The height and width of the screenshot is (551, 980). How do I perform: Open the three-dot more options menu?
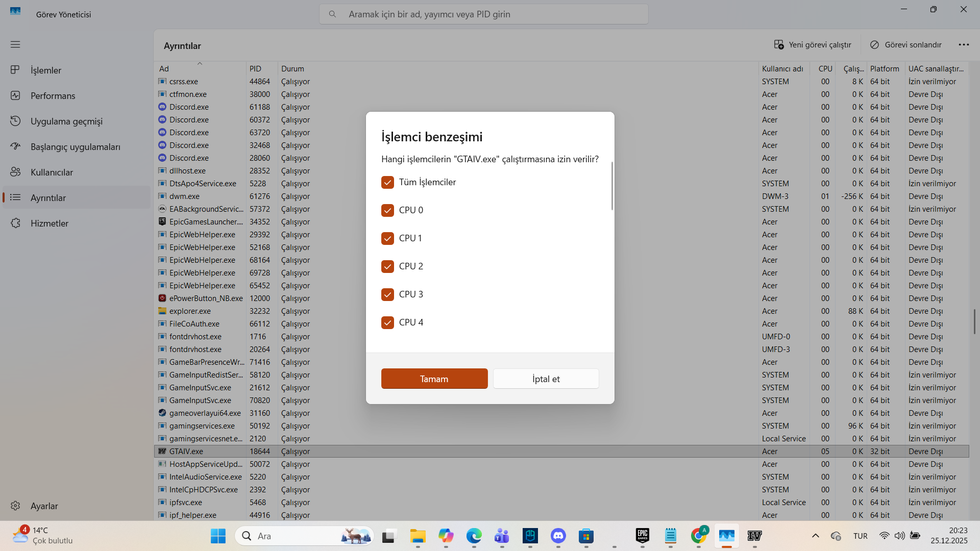964,45
